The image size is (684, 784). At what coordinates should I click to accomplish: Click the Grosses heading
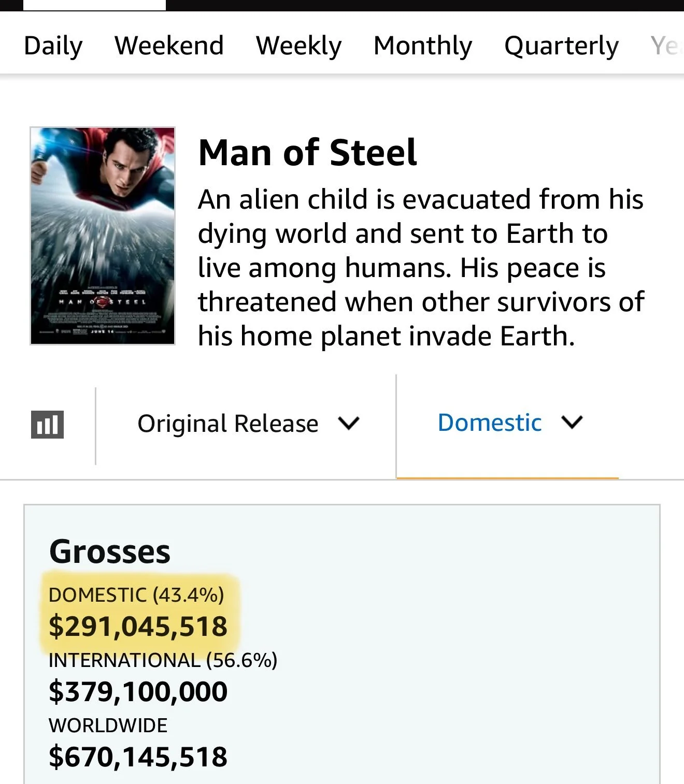110,551
